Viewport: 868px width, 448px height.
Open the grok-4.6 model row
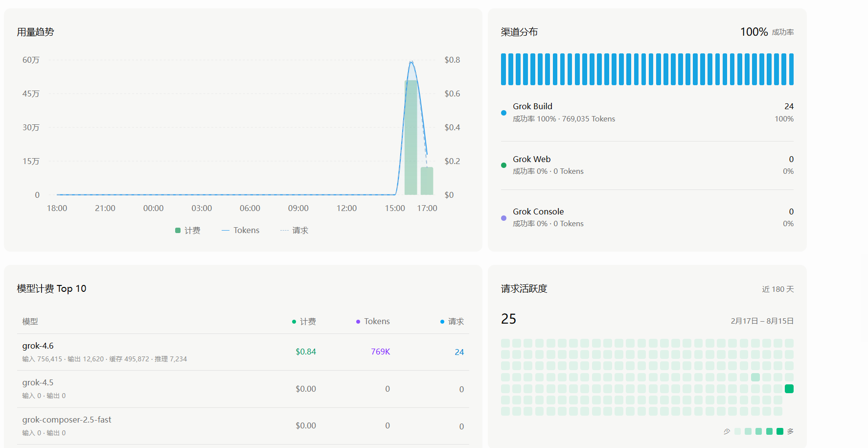pyautogui.click(x=243, y=352)
